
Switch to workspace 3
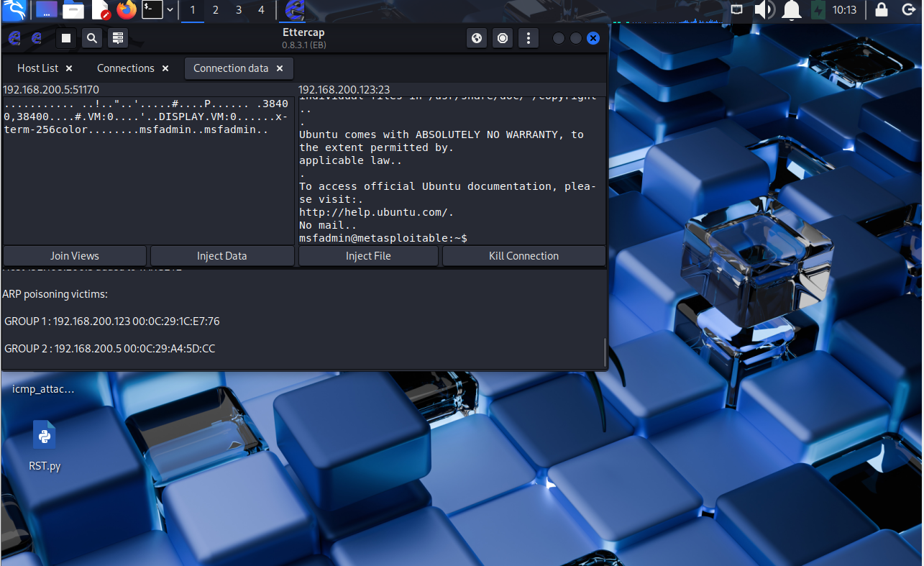tap(239, 10)
